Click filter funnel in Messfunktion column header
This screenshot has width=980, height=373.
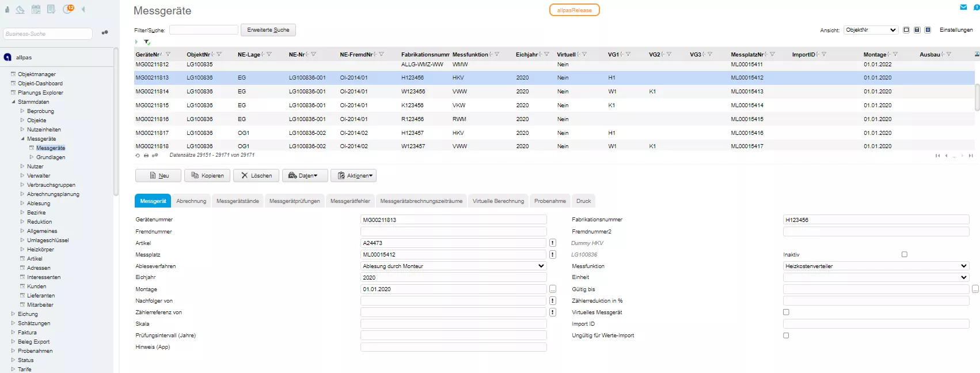pyautogui.click(x=497, y=55)
